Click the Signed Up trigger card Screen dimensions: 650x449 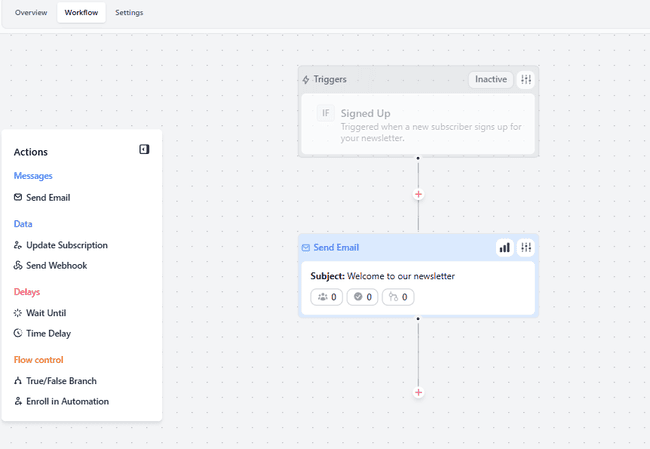[x=418, y=125]
